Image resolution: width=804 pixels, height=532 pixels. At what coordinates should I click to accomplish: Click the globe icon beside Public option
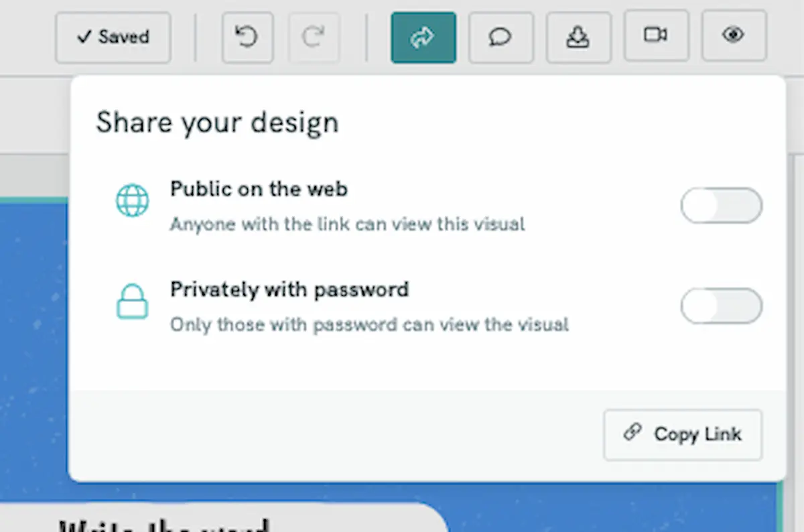[132, 202]
